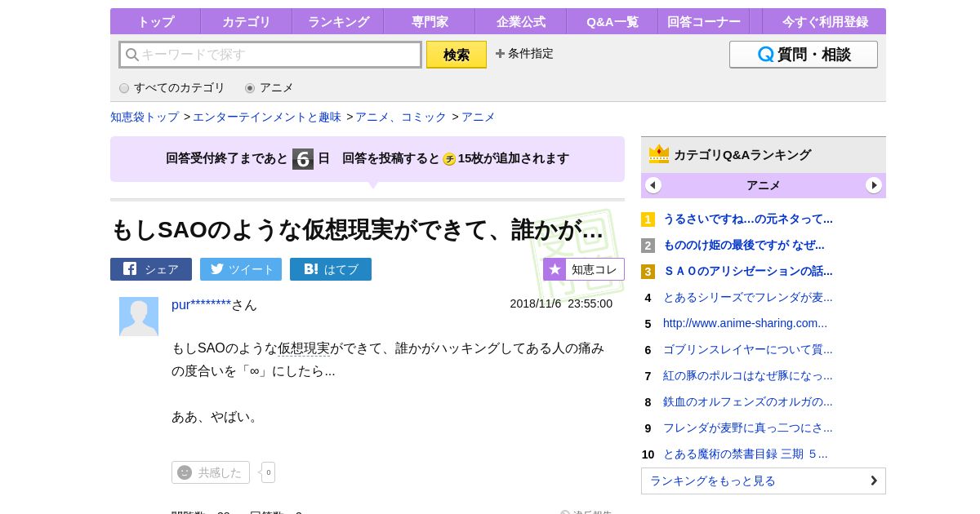980x514 pixels.
Task: Click ランキングをもっと見る expander
Action: pyautogui.click(x=764, y=481)
